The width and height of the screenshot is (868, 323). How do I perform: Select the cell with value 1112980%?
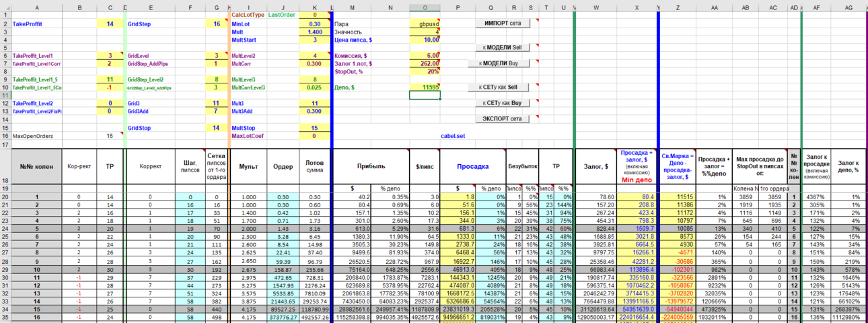click(x=849, y=316)
